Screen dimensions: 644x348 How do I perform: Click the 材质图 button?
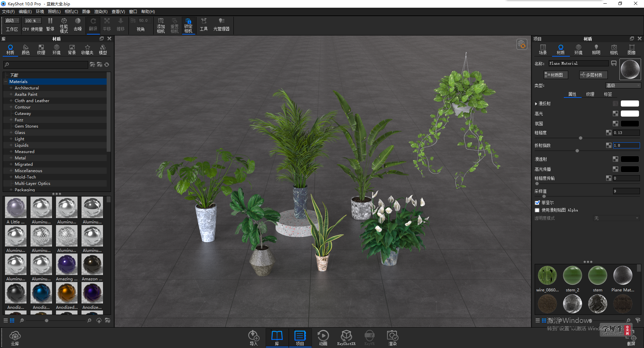tap(556, 75)
